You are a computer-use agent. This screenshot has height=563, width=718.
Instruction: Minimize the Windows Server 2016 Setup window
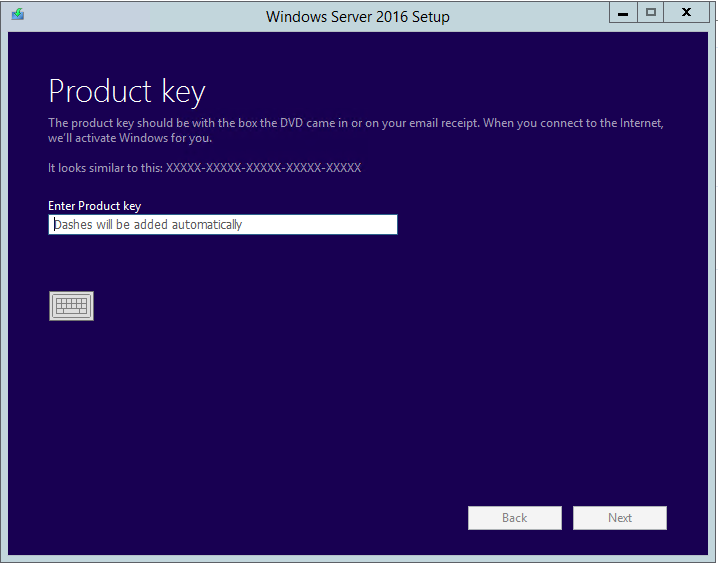click(x=623, y=13)
